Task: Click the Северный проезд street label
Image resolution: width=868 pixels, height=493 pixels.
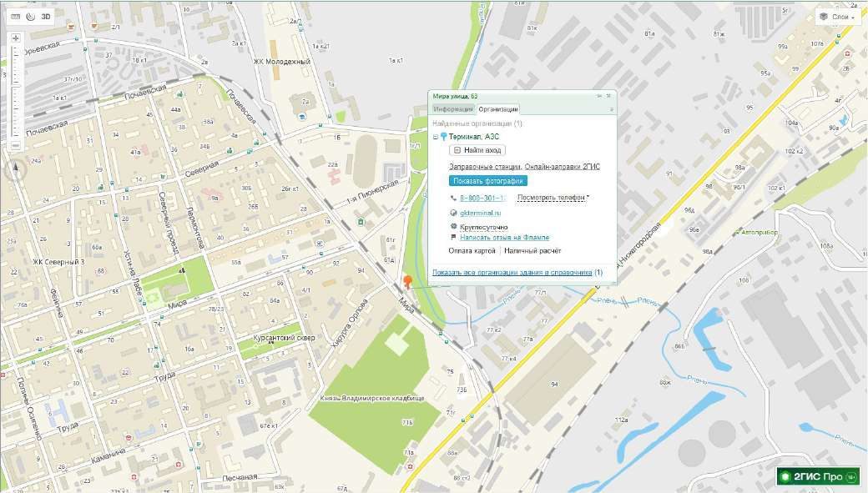Action: click(169, 223)
